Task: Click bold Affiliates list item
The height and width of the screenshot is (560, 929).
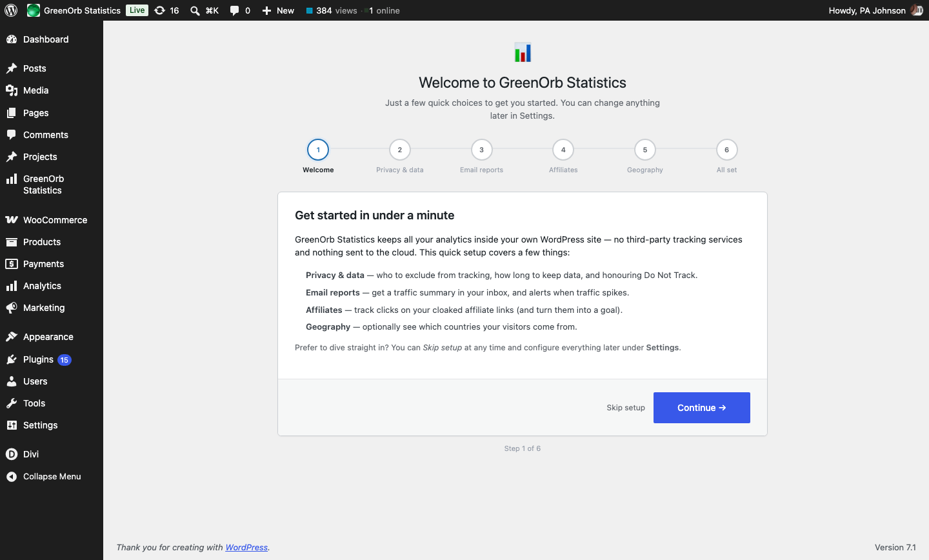Action: click(x=324, y=310)
